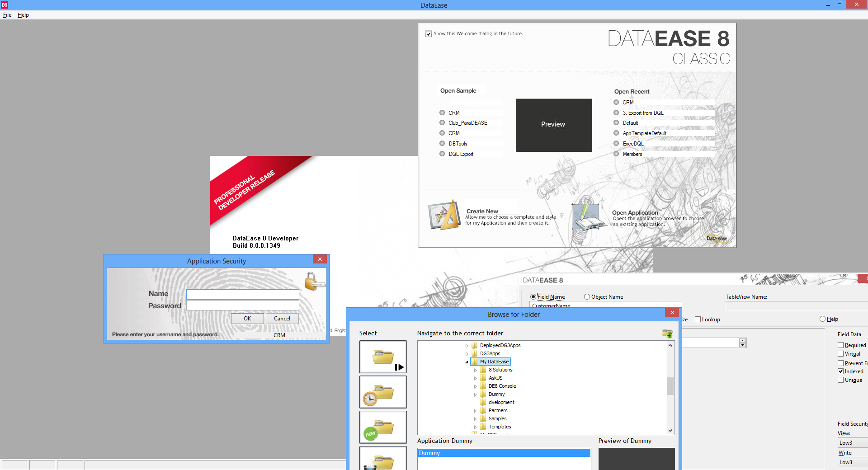Click the new folder icon with green badge
868x470 pixels.
tap(383, 427)
